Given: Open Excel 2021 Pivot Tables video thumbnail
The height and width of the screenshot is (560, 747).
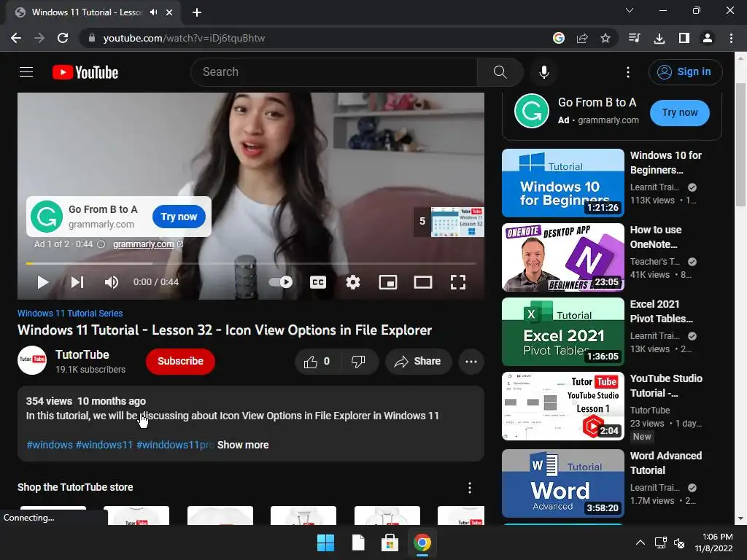Looking at the screenshot, I should click(562, 332).
